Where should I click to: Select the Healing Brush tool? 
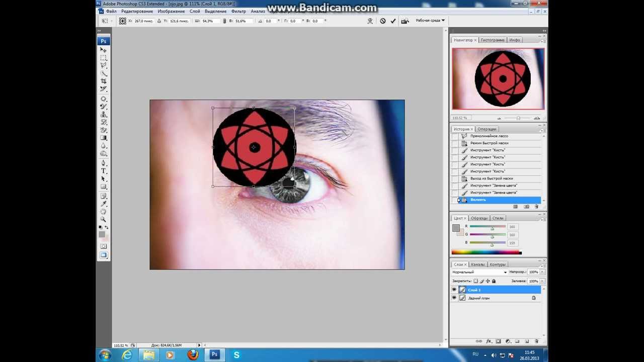click(x=104, y=99)
